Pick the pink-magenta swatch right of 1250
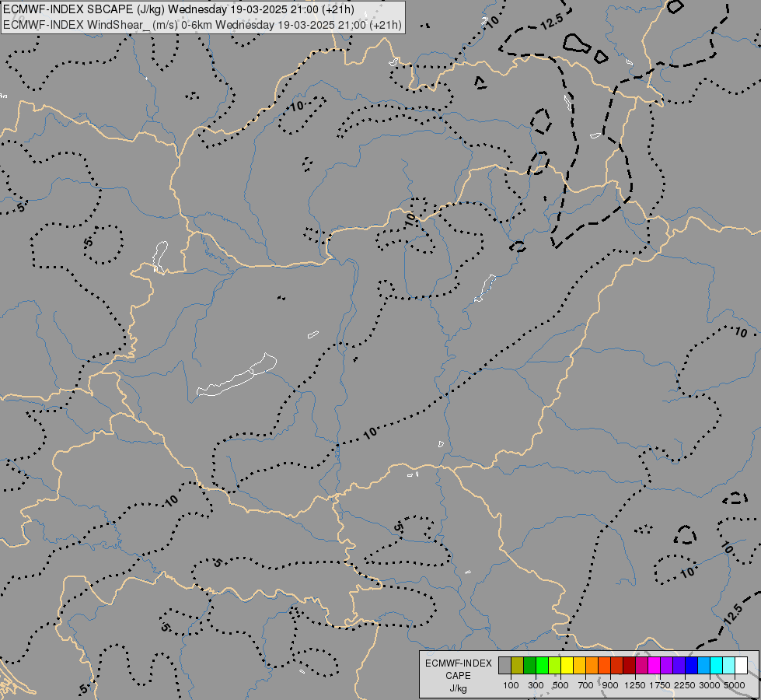Viewport: 761px width, 700px height. tap(641, 665)
